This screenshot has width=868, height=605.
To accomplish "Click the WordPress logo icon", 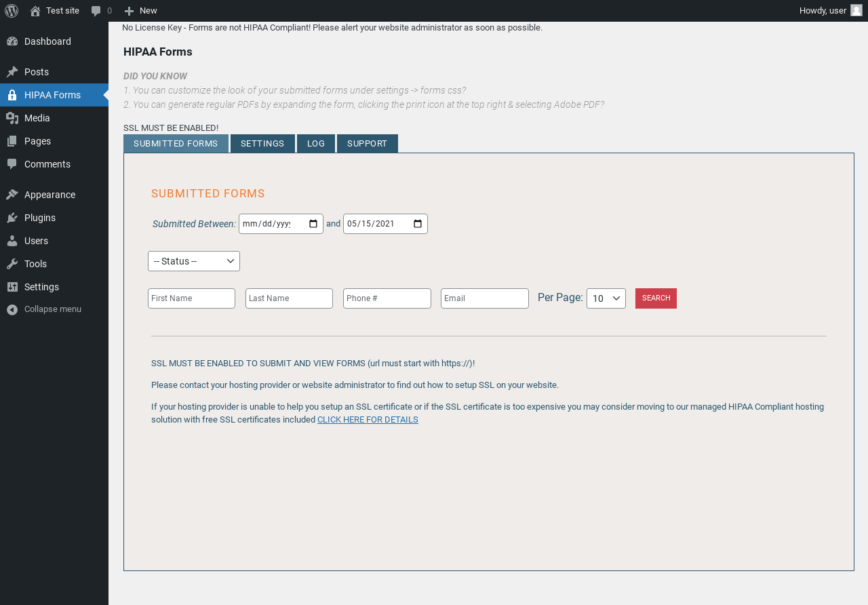I will pyautogui.click(x=12, y=11).
